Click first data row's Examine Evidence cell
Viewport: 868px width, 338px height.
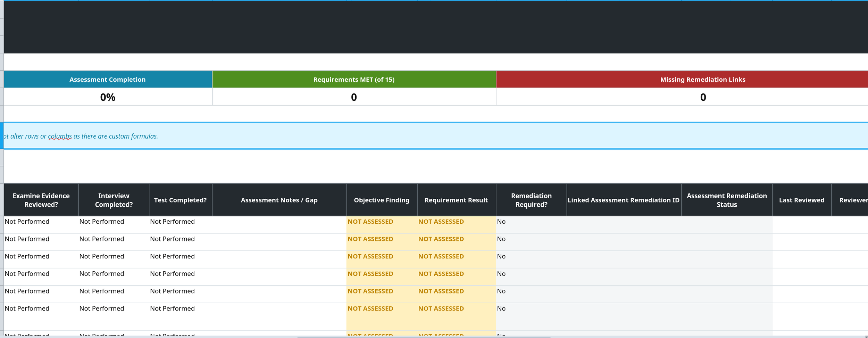pyautogui.click(x=41, y=224)
